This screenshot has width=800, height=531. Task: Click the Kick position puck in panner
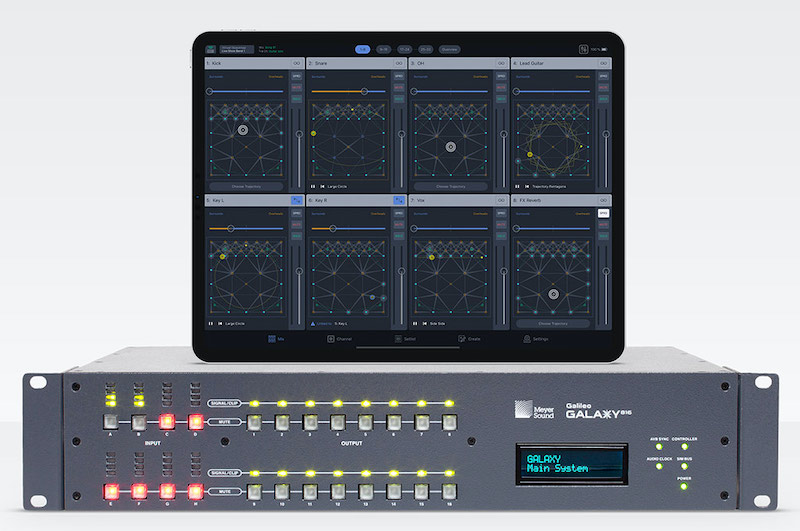(x=243, y=130)
